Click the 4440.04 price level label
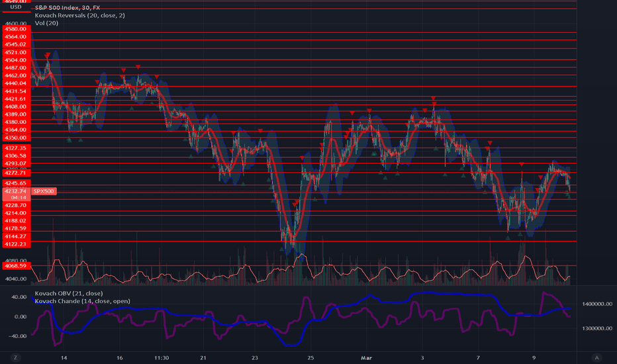 coord(16,83)
